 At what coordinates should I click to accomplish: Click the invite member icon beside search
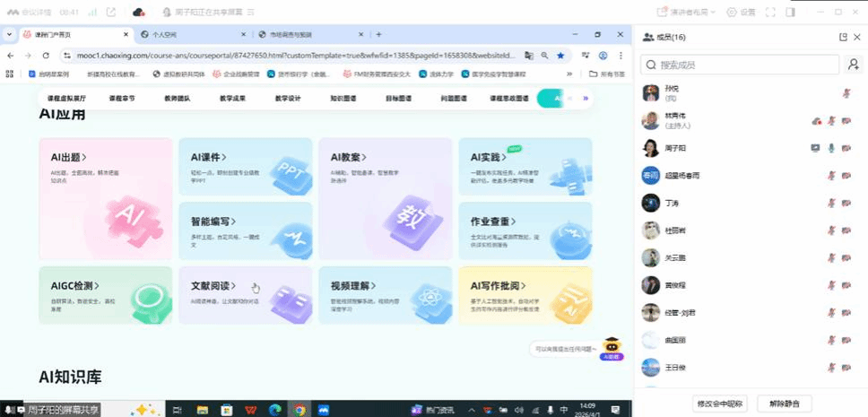point(853,65)
